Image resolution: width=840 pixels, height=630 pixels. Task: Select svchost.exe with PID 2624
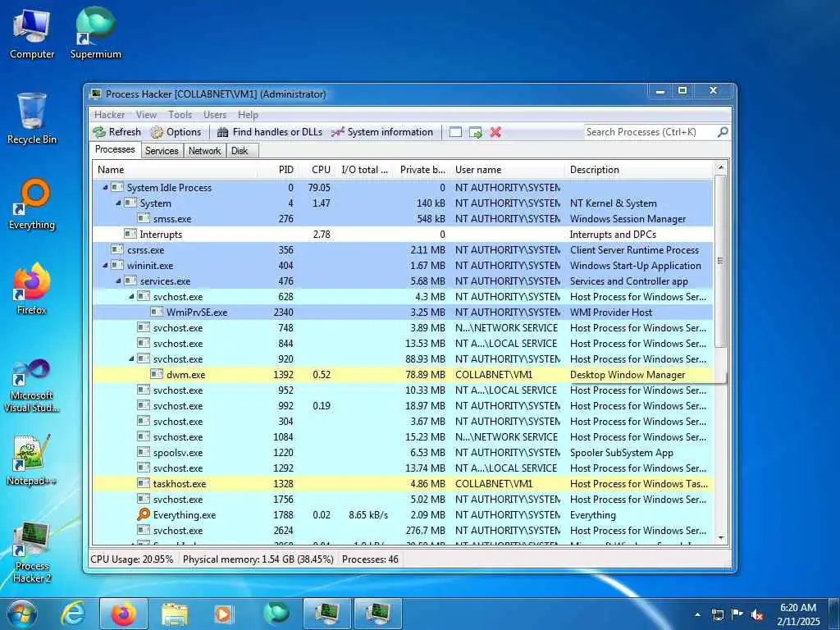coord(403,531)
